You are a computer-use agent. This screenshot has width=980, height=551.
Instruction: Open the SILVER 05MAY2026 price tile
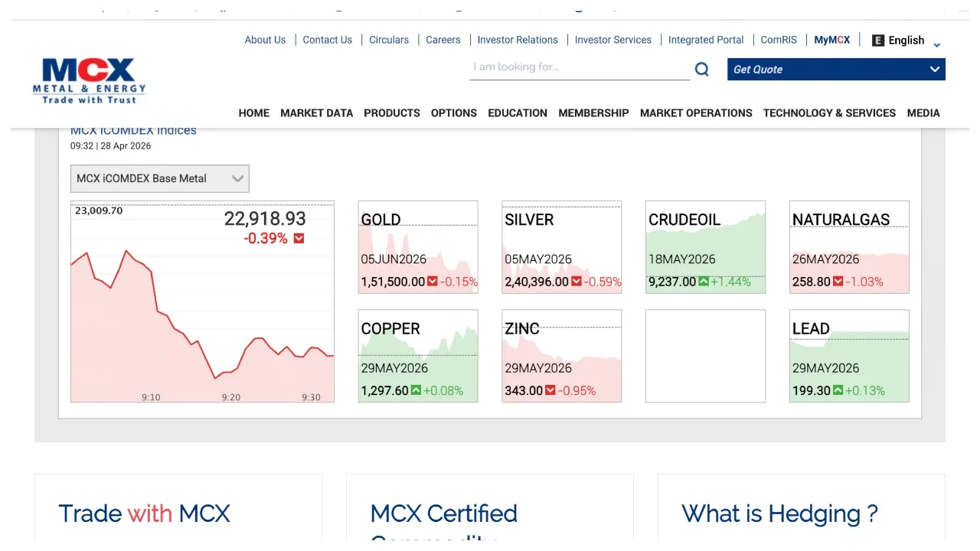coord(561,247)
